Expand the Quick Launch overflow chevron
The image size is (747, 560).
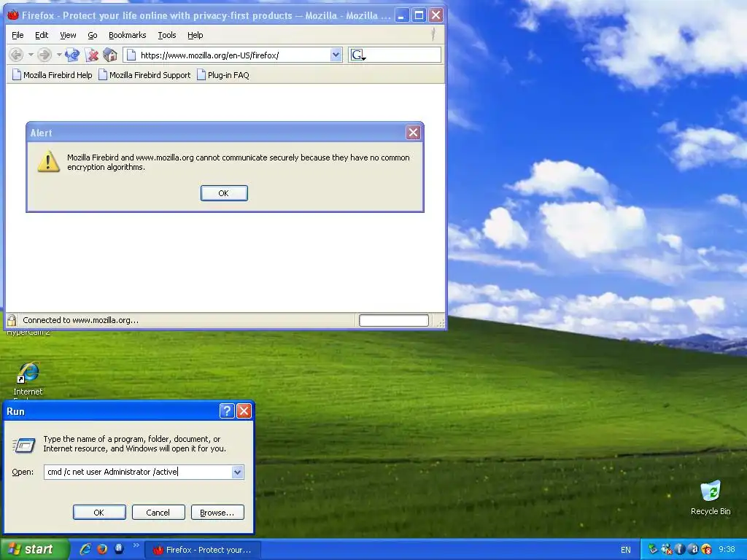(136, 545)
